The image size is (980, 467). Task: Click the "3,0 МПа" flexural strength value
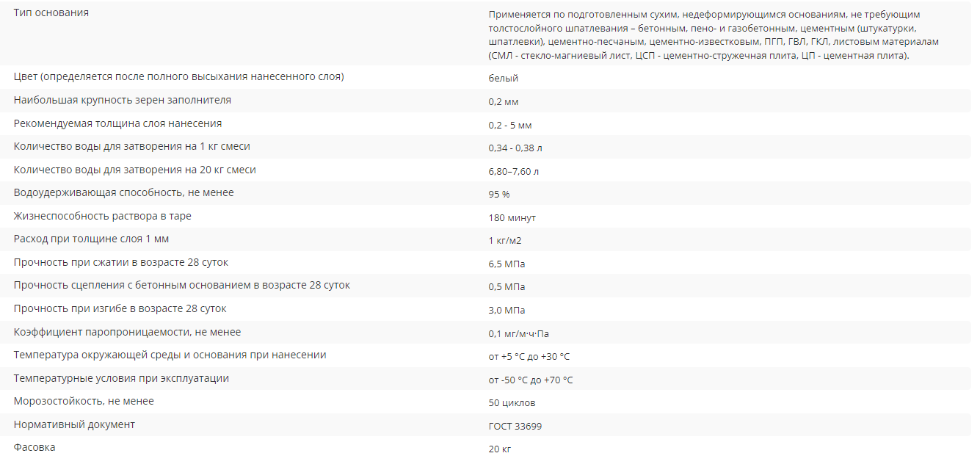click(x=507, y=311)
